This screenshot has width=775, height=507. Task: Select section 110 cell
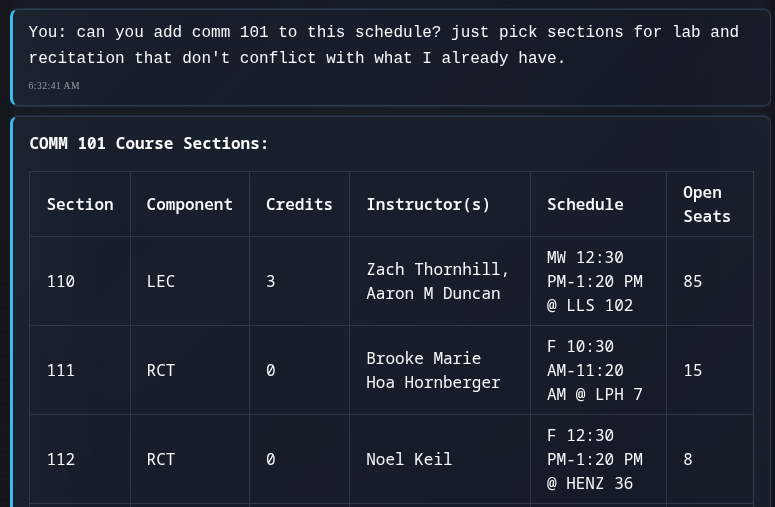[80, 281]
